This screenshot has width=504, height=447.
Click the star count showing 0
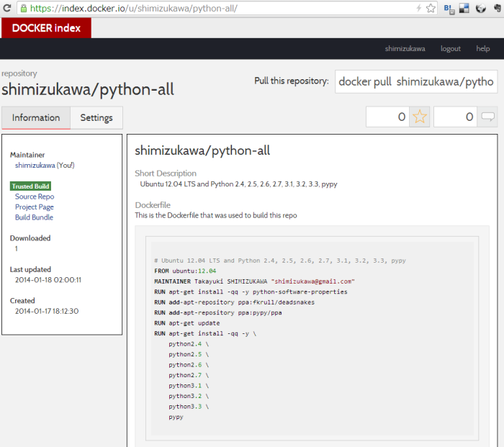pyautogui.click(x=387, y=117)
